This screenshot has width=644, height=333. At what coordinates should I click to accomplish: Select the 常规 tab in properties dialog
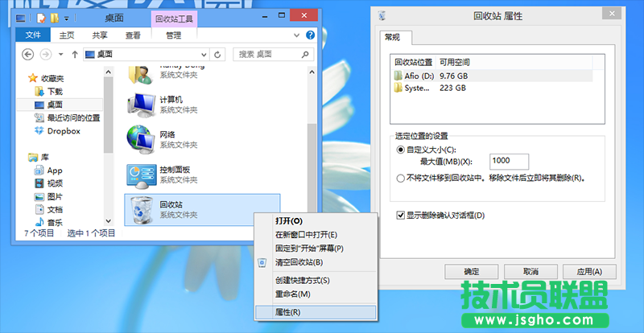396,38
